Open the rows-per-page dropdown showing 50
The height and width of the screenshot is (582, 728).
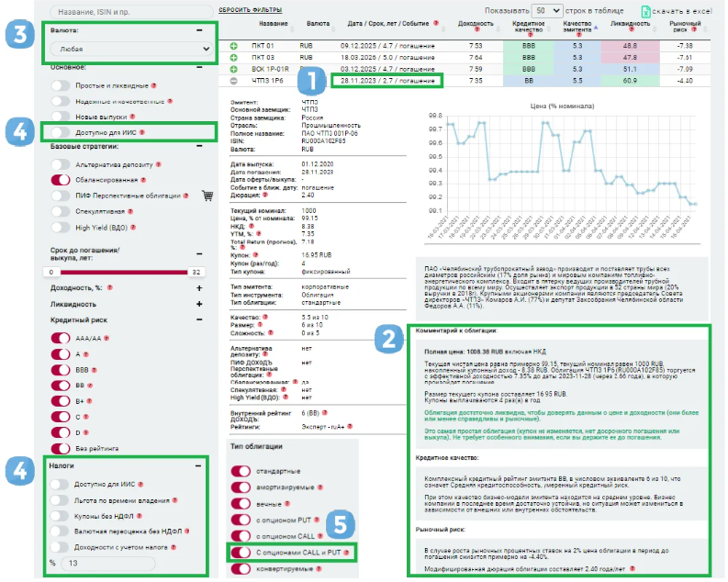(550, 9)
